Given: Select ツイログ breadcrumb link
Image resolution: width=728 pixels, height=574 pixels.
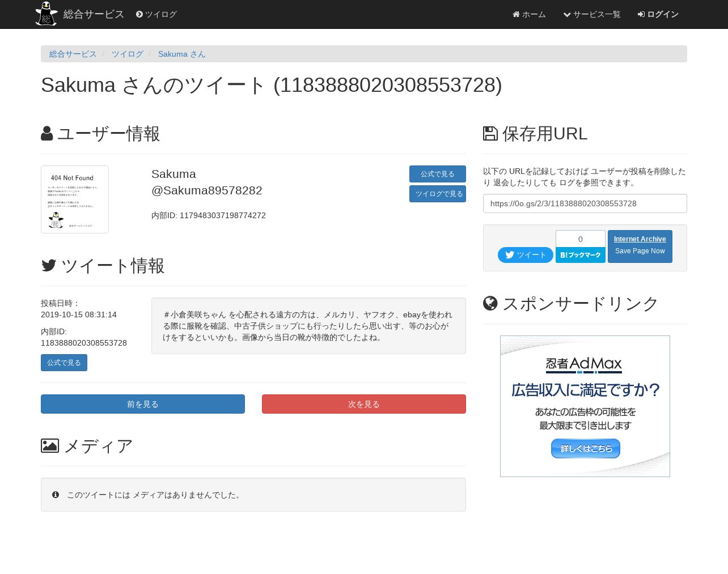Looking at the screenshot, I should 128,54.
